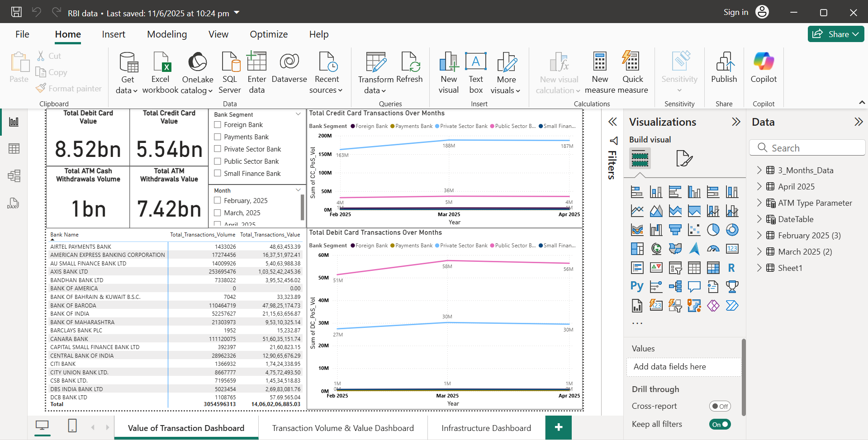The image size is (868, 440).
Task: Create a Quick measure
Action: coord(632,73)
